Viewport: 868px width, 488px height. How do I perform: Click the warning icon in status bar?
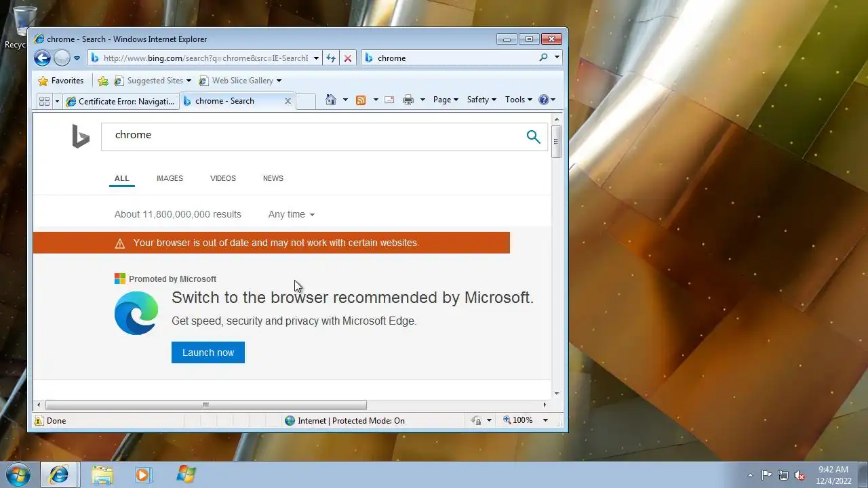tap(39, 421)
